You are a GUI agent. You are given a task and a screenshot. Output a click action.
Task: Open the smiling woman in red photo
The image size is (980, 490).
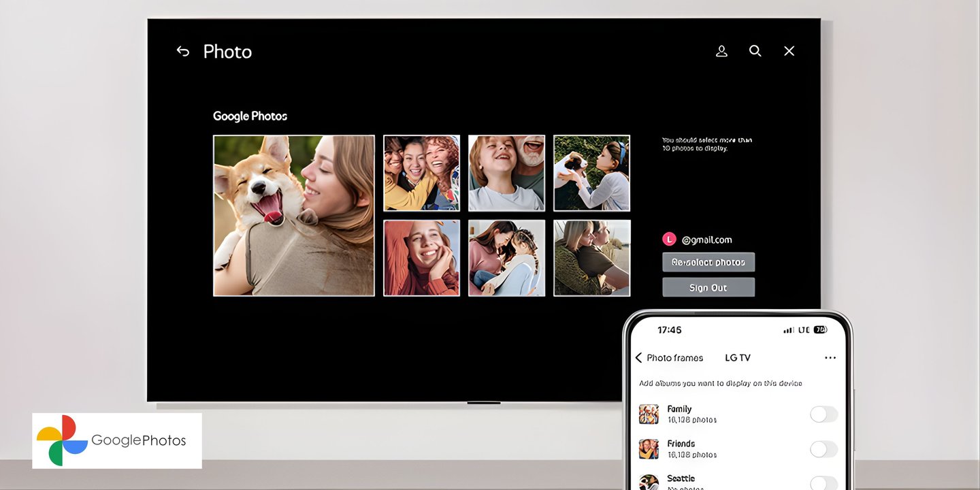click(422, 258)
